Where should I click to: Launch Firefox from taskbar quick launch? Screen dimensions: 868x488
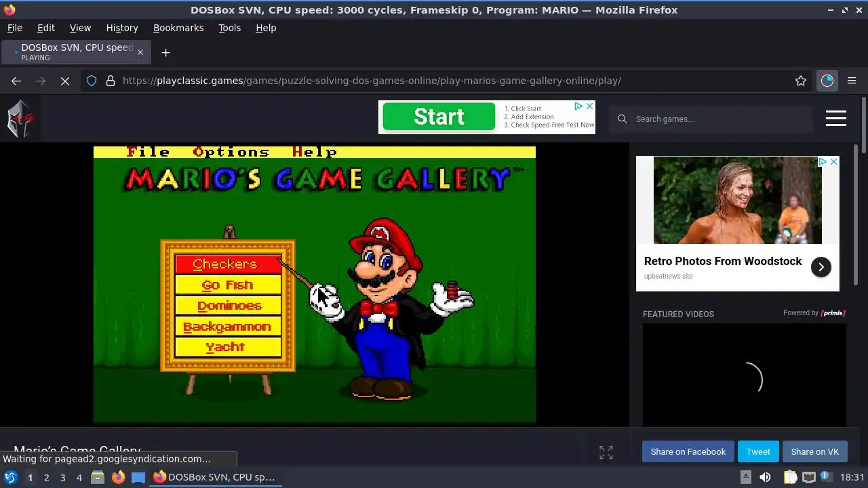coord(118,477)
